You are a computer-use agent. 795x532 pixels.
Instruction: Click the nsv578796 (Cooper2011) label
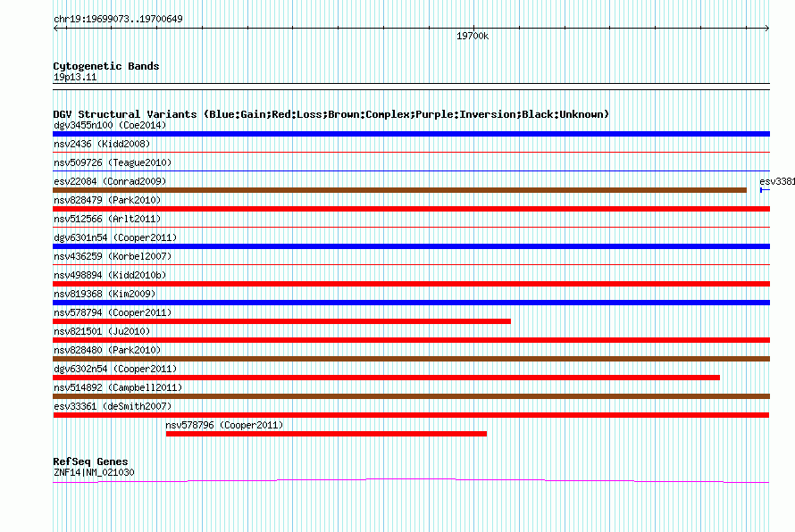[x=224, y=425]
